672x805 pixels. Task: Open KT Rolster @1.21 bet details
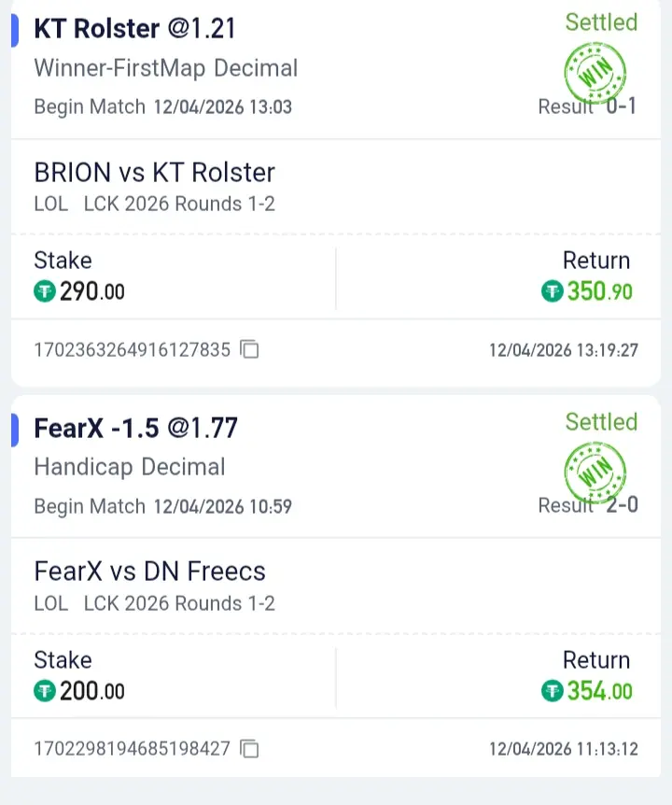pos(134,29)
